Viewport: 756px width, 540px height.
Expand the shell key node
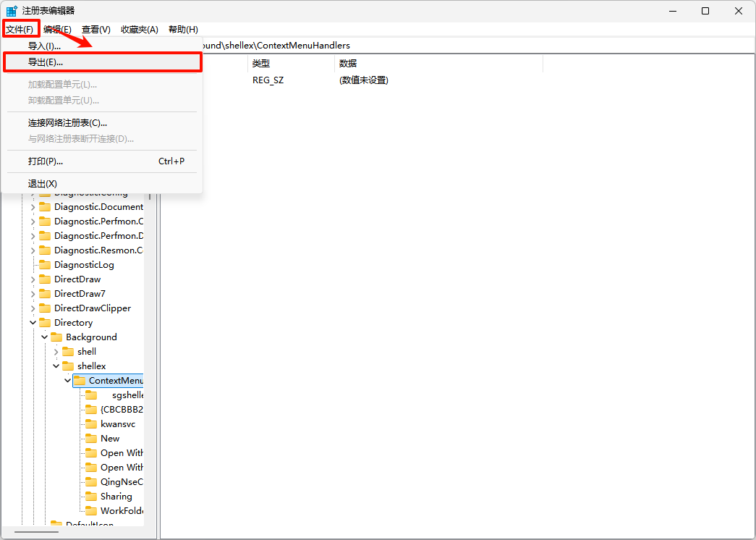[56, 352]
